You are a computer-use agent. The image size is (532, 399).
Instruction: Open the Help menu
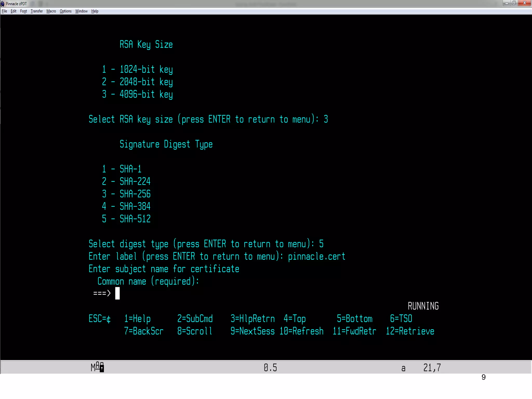pos(95,11)
